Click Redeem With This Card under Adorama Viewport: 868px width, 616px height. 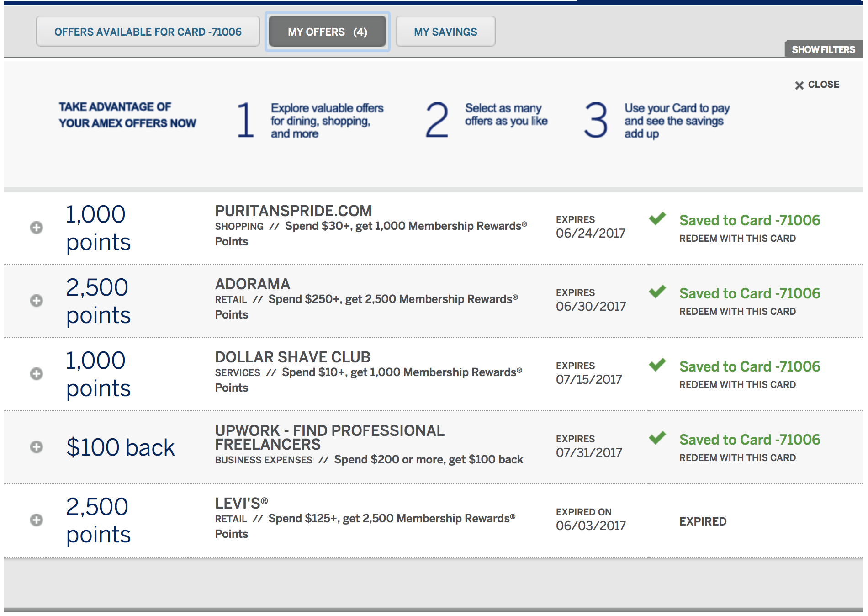737,312
